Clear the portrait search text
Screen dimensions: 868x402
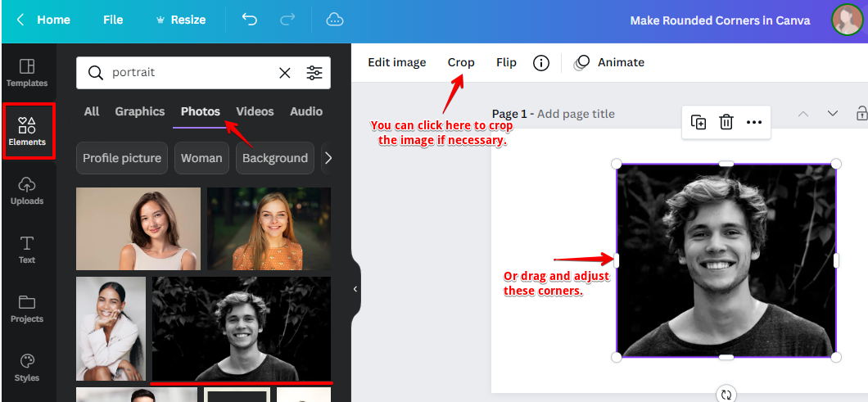coord(284,73)
